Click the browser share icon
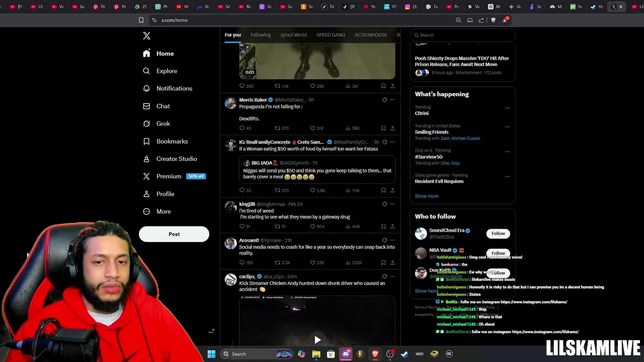 coord(481,20)
